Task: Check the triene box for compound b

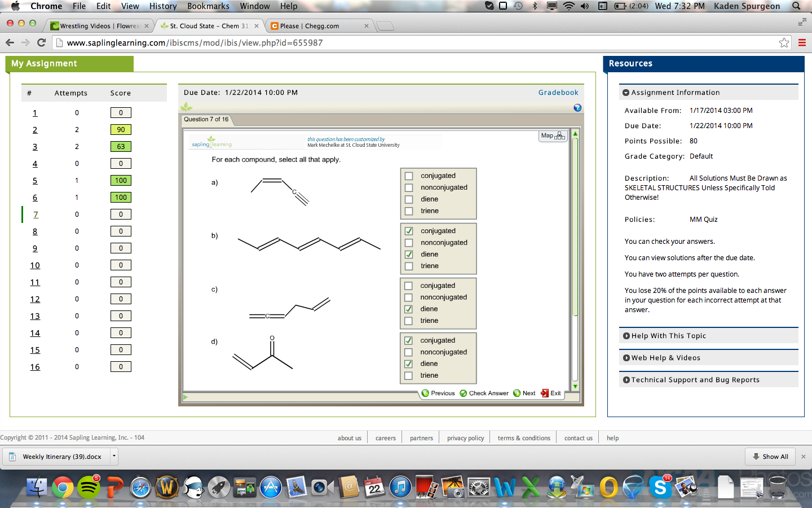Action: pyautogui.click(x=409, y=265)
